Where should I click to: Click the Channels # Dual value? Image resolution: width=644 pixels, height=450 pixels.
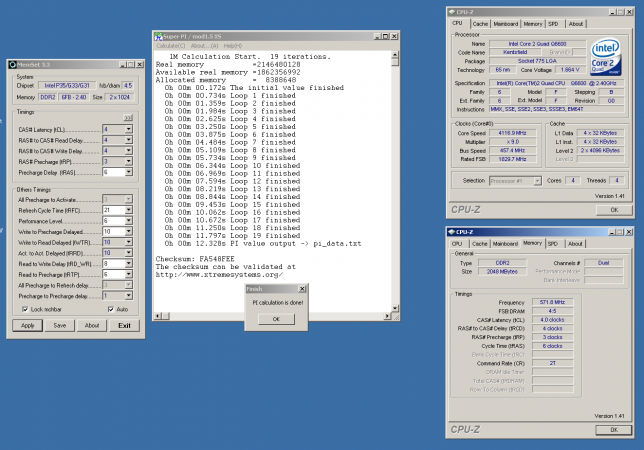tap(604, 263)
